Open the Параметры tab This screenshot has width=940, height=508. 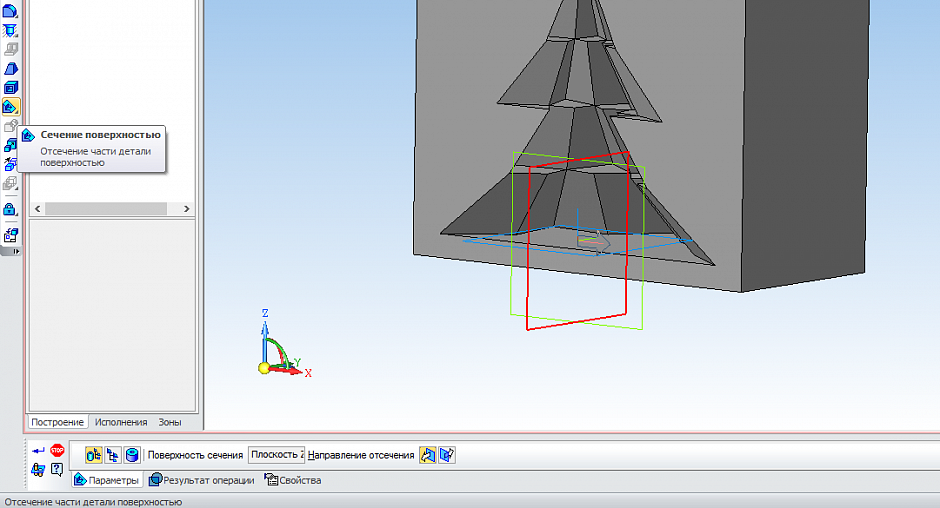point(107,480)
